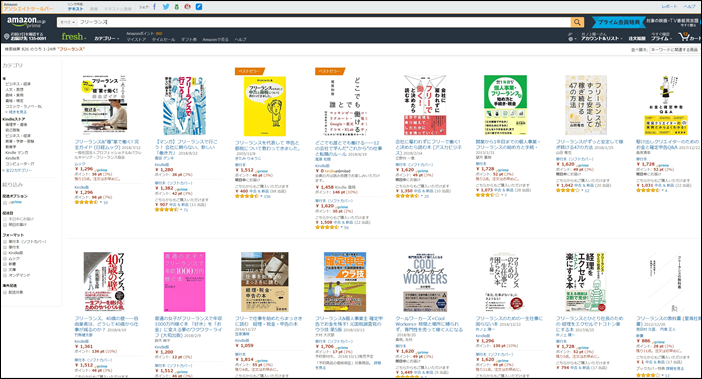
Task: Share via Twitter icon in associate toolbar
Action: click(166, 7)
